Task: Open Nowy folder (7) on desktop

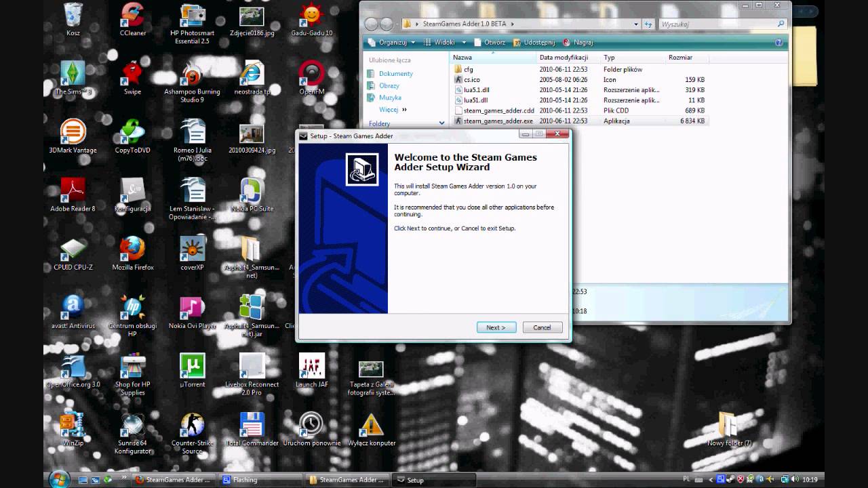Action: (x=729, y=428)
